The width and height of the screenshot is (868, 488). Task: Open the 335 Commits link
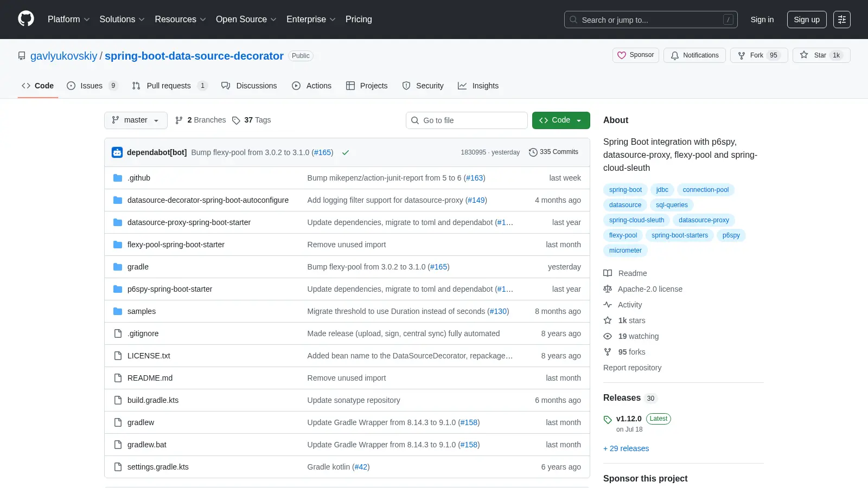[x=553, y=152]
